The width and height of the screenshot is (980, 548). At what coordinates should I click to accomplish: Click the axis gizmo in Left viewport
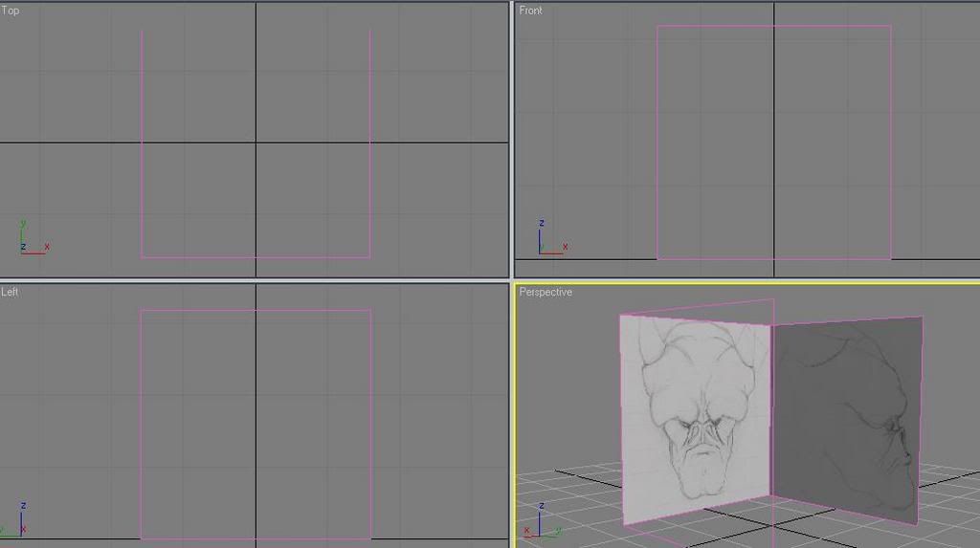click(x=17, y=521)
